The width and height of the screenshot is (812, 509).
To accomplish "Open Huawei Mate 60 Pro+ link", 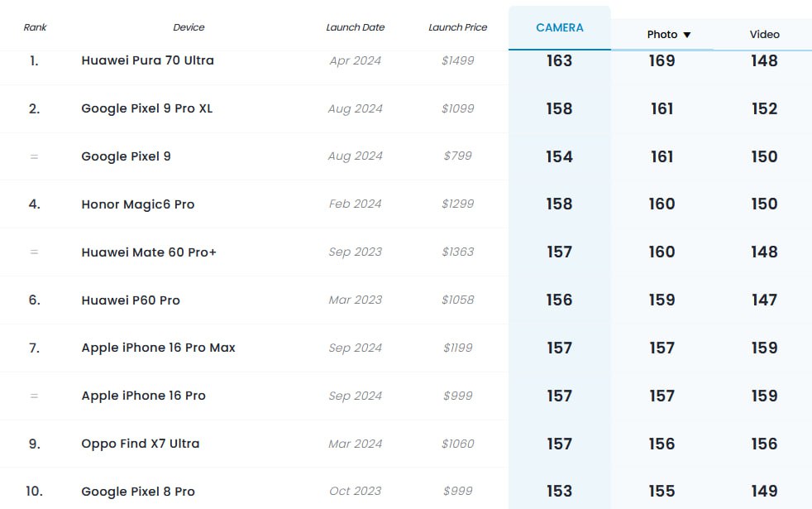I will point(149,252).
